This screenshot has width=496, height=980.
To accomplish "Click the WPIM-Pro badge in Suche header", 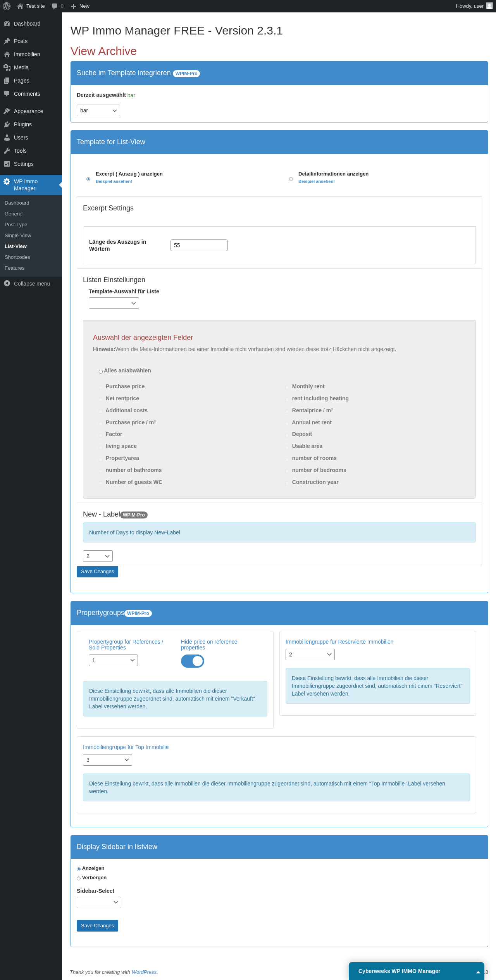I will point(186,74).
